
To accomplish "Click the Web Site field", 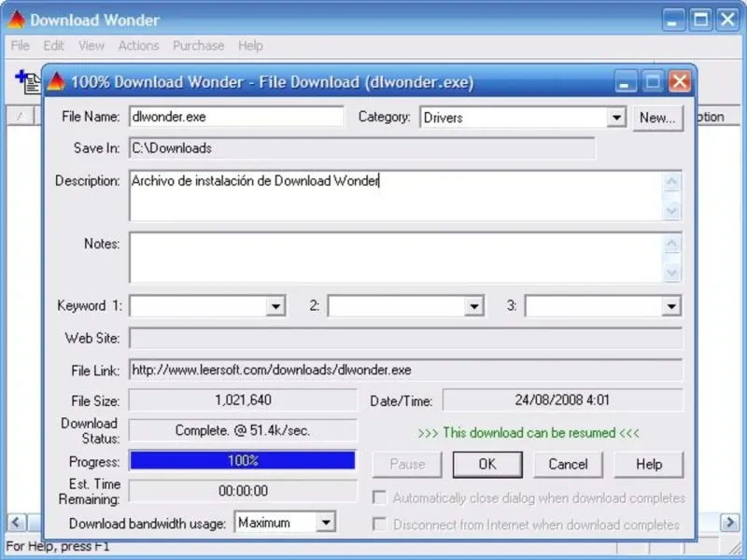I will tap(406, 338).
